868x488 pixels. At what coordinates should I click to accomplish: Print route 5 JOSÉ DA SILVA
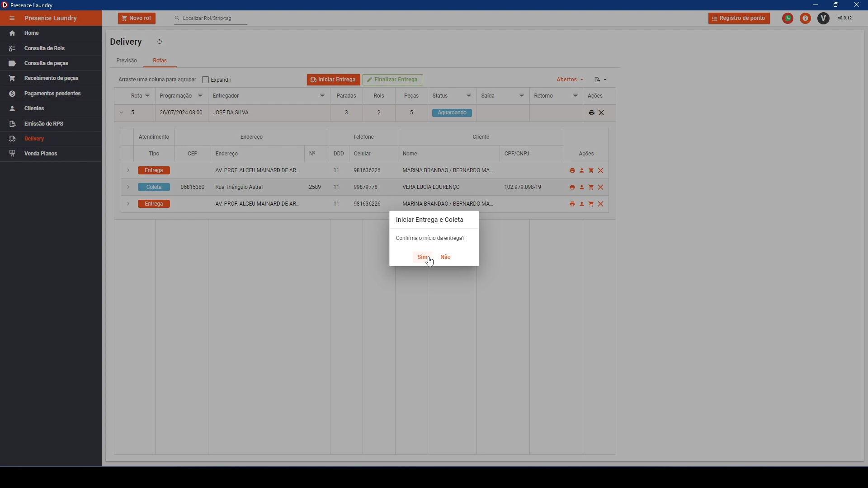pyautogui.click(x=592, y=113)
